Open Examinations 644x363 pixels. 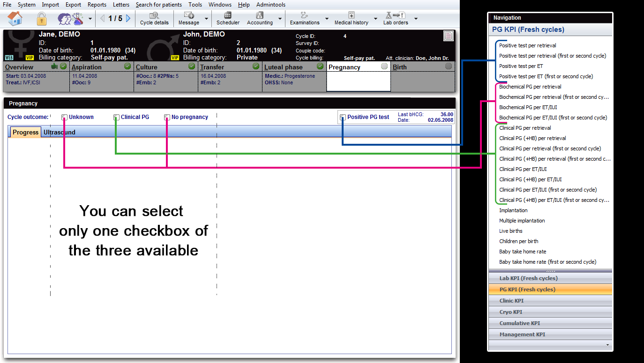pyautogui.click(x=305, y=19)
